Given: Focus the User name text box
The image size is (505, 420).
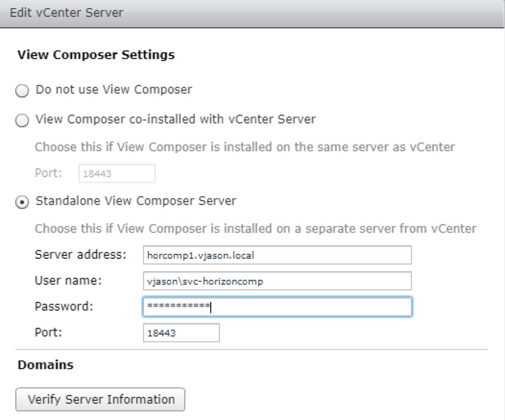Looking at the screenshot, I should pyautogui.click(x=277, y=281).
